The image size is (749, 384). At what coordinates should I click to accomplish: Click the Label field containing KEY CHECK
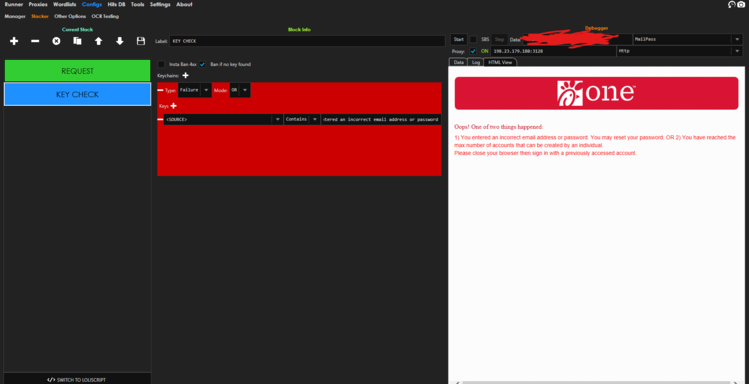307,41
